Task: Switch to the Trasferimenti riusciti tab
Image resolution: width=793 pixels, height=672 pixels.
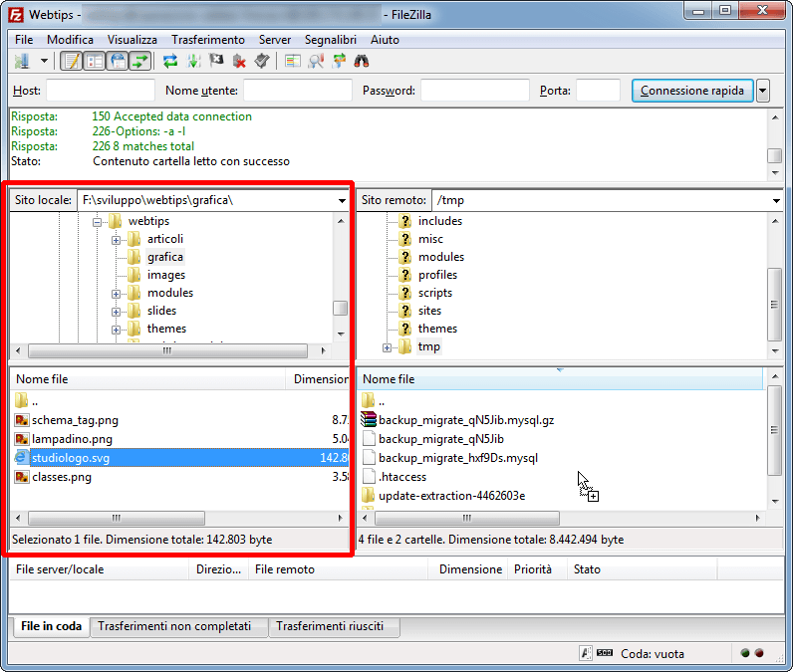Action: (335, 627)
